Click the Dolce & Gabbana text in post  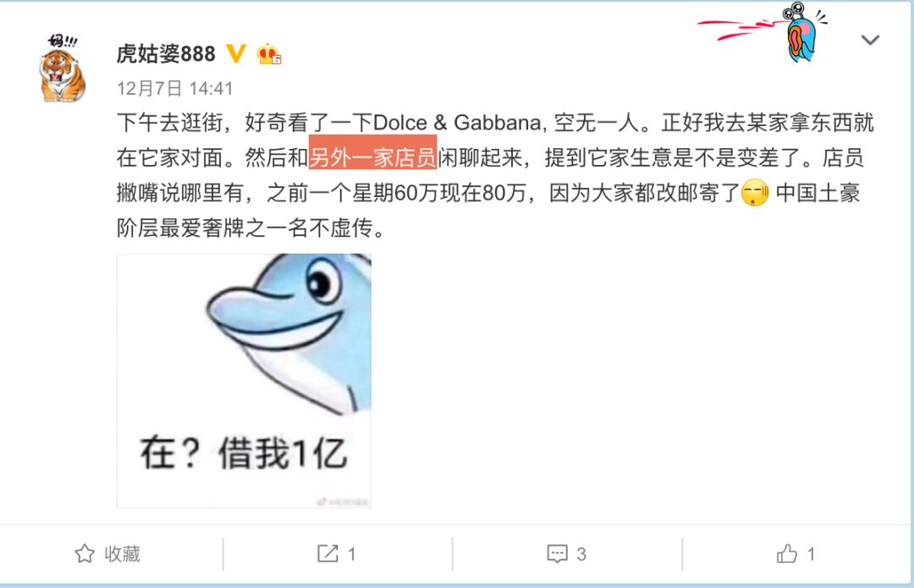point(456,123)
